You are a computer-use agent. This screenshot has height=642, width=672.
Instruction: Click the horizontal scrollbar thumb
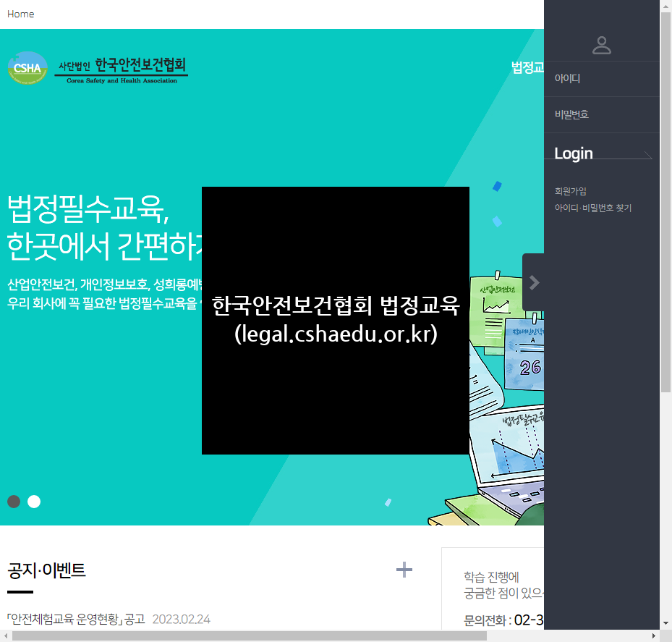[x=250, y=636]
